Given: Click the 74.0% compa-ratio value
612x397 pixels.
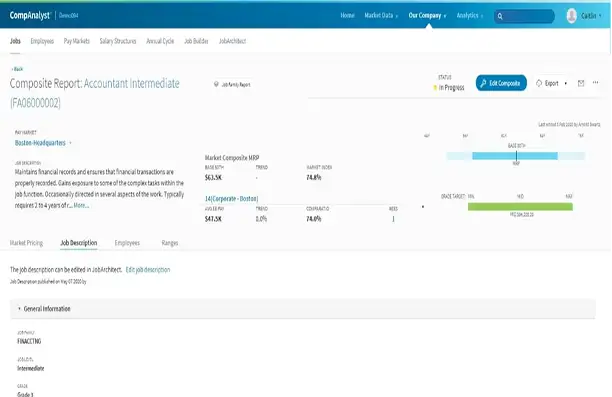Looking at the screenshot, I should pyautogui.click(x=314, y=219).
